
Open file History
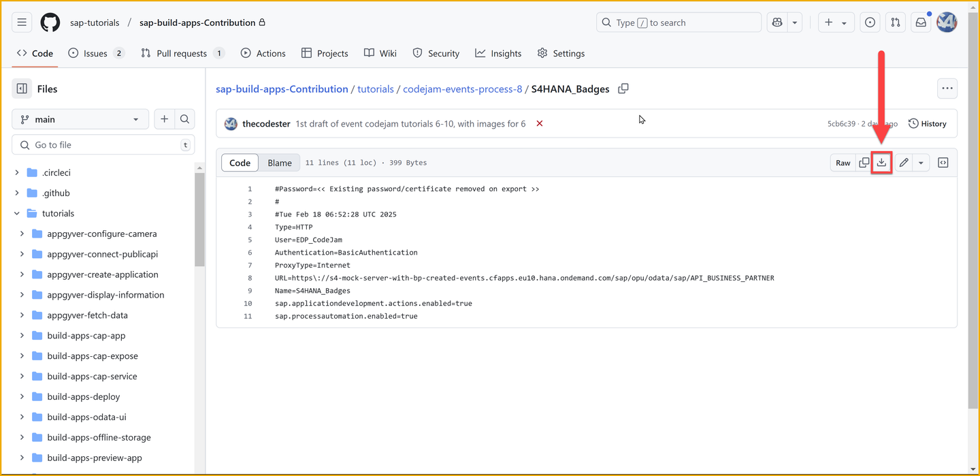point(928,124)
